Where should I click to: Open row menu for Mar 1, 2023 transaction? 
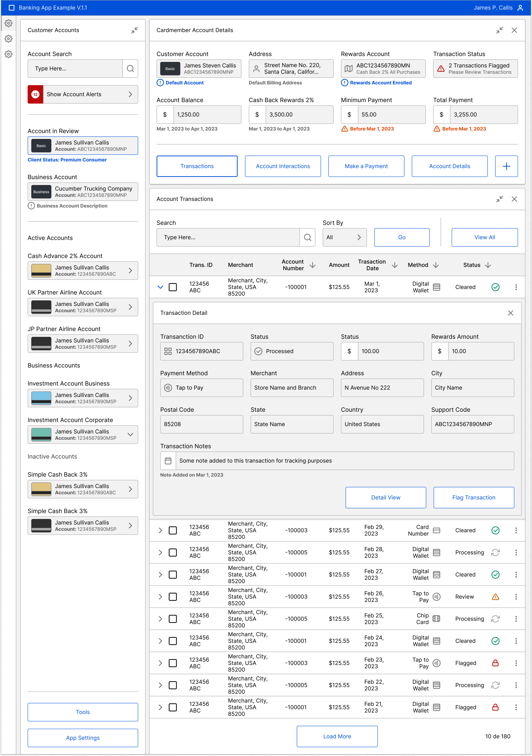pyautogui.click(x=516, y=287)
